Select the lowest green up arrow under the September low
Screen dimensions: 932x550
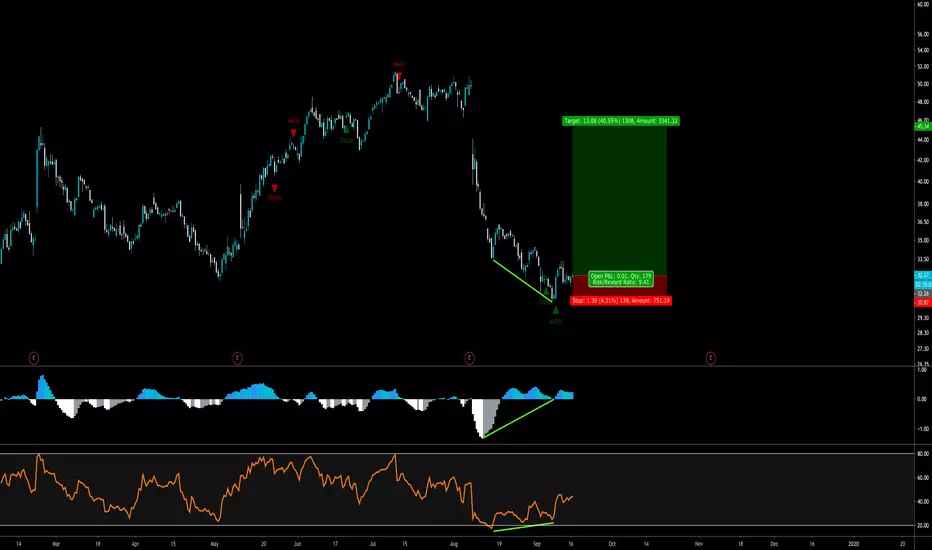(556, 310)
